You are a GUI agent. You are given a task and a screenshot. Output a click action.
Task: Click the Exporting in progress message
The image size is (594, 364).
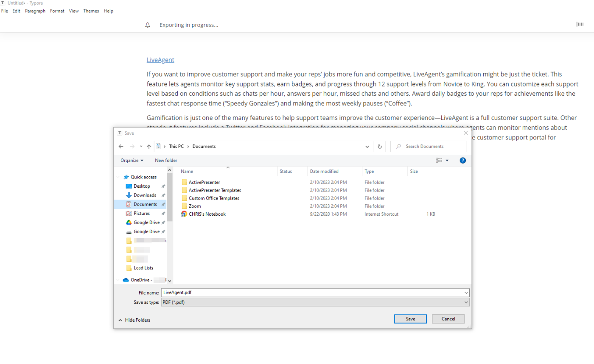(x=189, y=25)
